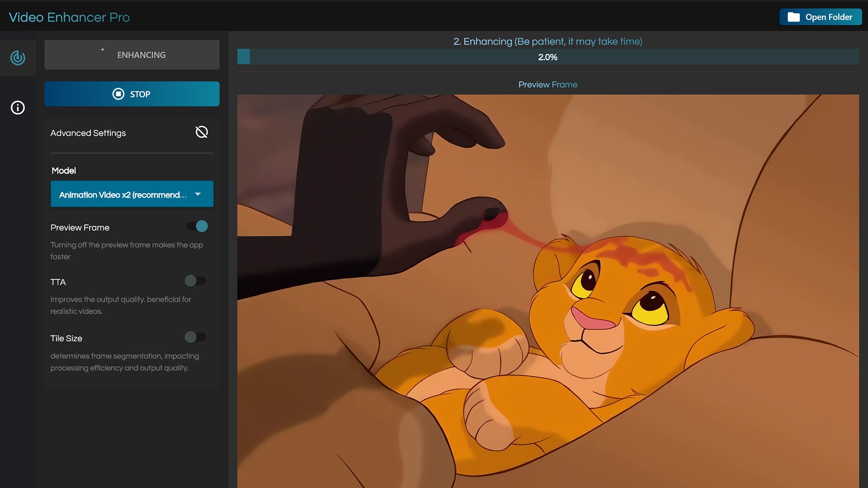The image size is (868, 488).
Task: Open the Animation Video x2 model dropdown
Action: 123,194
